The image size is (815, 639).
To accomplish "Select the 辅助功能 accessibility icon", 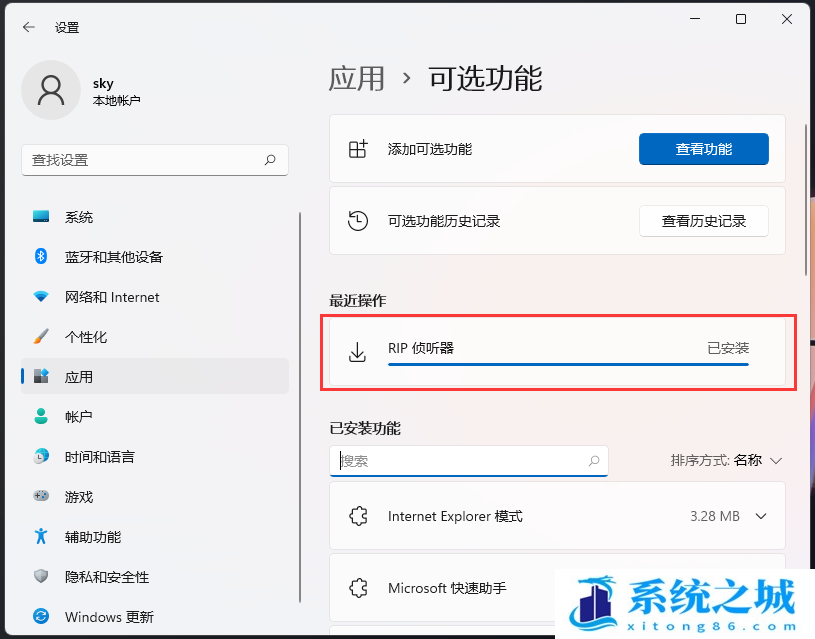I will point(41,536).
